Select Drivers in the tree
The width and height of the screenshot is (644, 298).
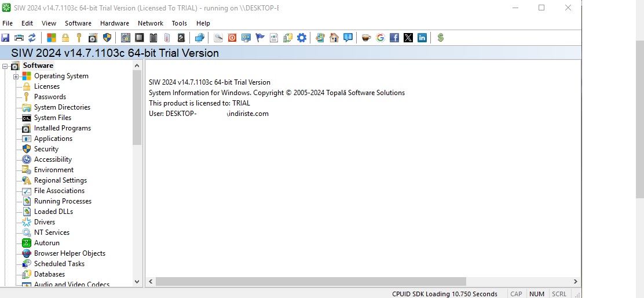coord(45,222)
